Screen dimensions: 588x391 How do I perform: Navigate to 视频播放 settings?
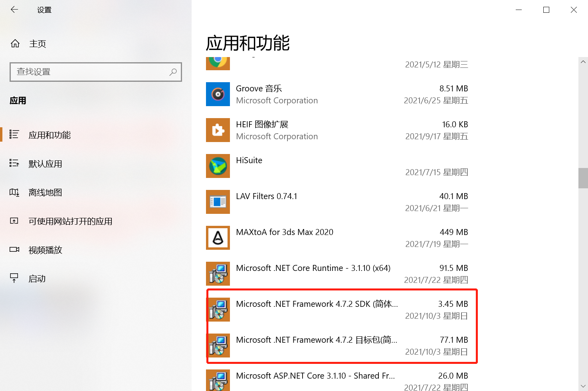tap(46, 250)
